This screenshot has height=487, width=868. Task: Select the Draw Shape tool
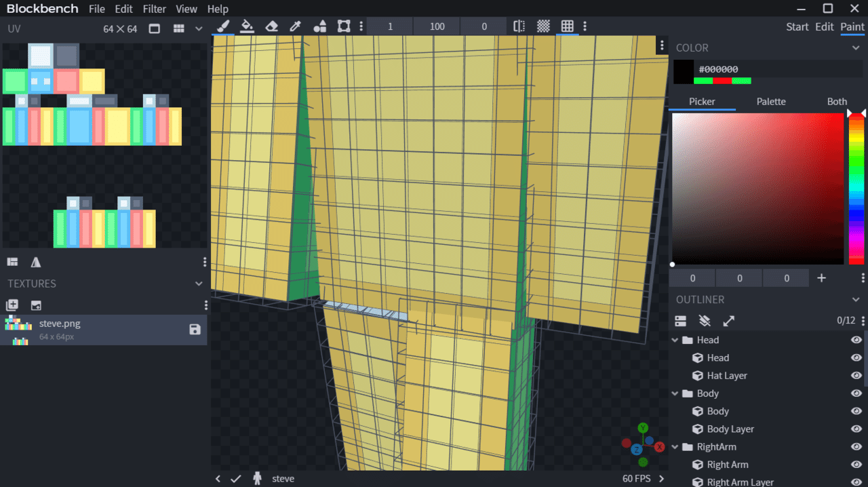coord(319,26)
